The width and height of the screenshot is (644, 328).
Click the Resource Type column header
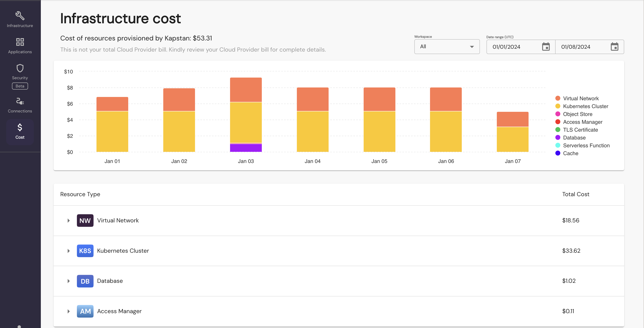[x=80, y=194]
